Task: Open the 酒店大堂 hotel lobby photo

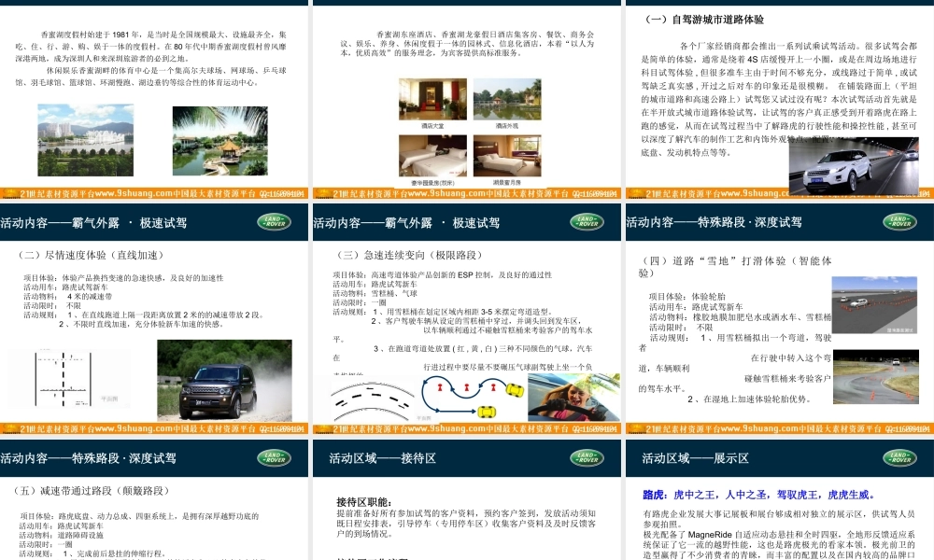Action: [432, 99]
